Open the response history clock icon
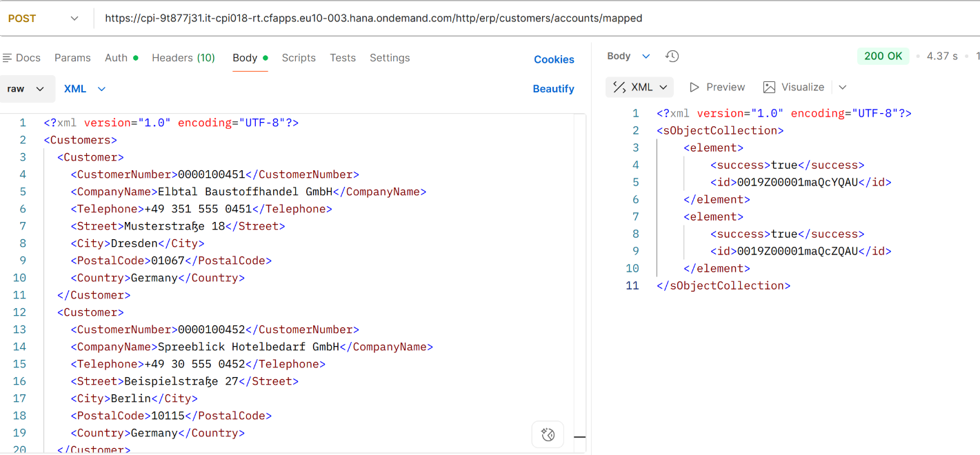Image resolution: width=980 pixels, height=455 pixels. pos(672,57)
